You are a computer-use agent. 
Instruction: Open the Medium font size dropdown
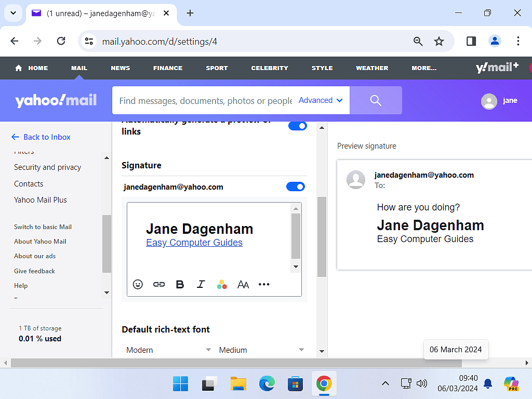pyautogui.click(x=261, y=350)
